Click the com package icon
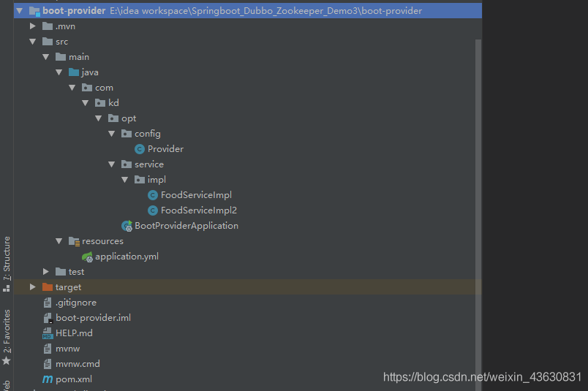Screen dimensions: 588x391 87,88
